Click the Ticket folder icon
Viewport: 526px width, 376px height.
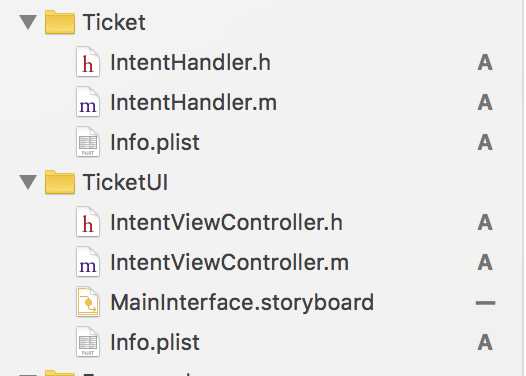coord(60,22)
